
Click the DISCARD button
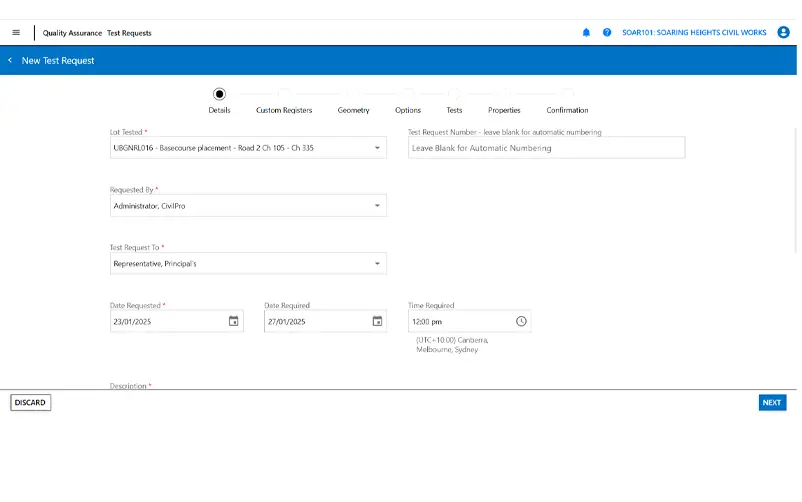tap(30, 403)
